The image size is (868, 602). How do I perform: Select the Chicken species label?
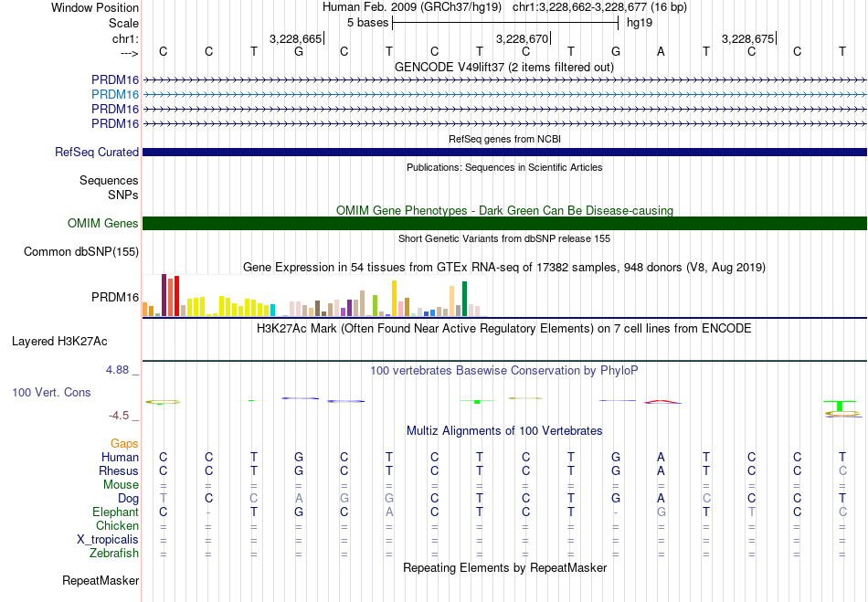pos(117,525)
